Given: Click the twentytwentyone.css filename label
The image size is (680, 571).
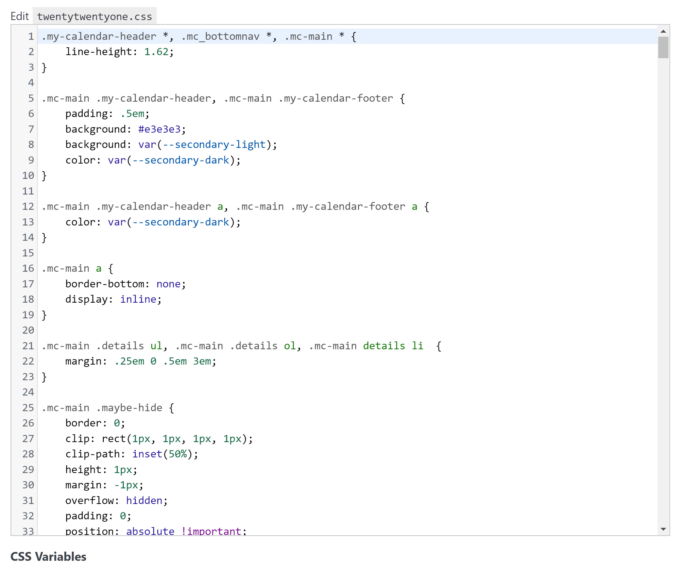Looking at the screenshot, I should [x=95, y=16].
